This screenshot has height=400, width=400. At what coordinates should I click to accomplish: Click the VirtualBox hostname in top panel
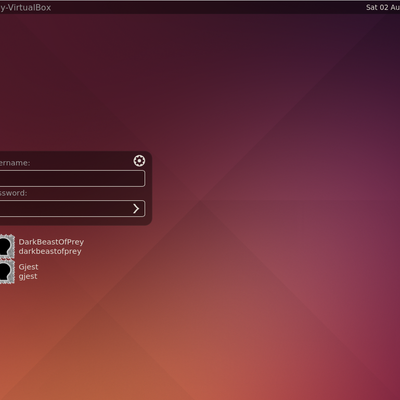click(x=25, y=7)
